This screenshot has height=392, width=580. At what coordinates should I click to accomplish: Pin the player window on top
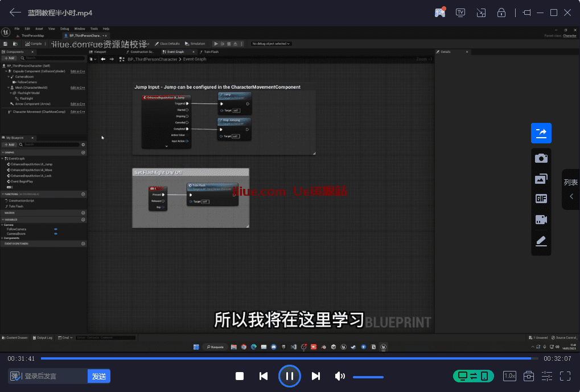[x=526, y=13]
